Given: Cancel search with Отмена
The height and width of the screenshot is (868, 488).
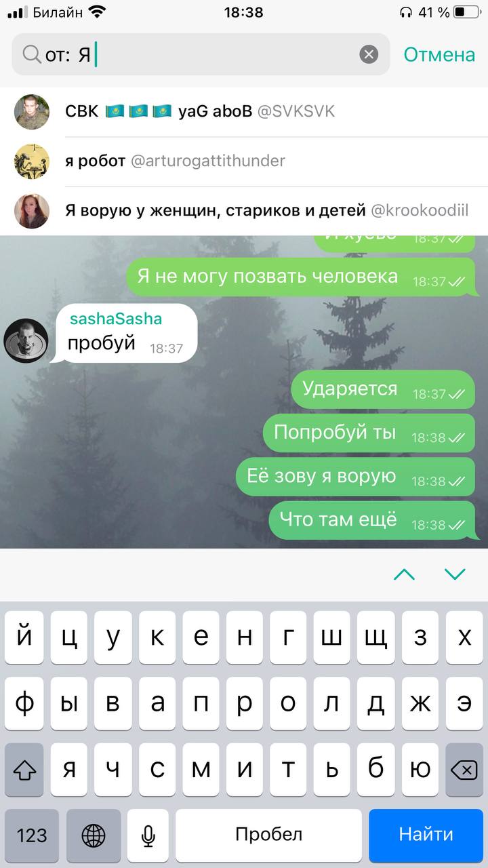Looking at the screenshot, I should pyautogui.click(x=439, y=54).
